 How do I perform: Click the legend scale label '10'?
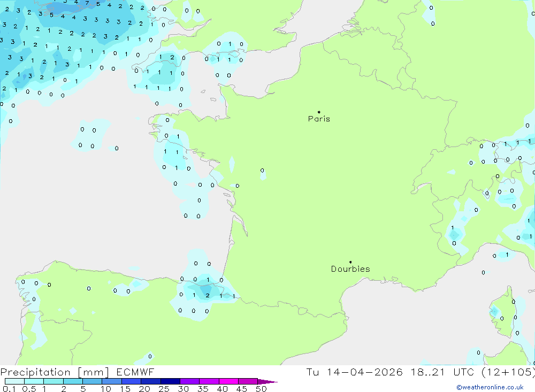[106, 389]
